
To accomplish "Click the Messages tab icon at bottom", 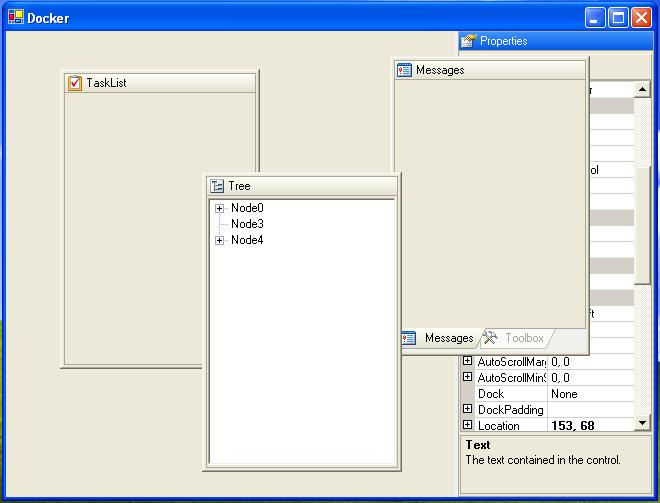I will [409, 338].
